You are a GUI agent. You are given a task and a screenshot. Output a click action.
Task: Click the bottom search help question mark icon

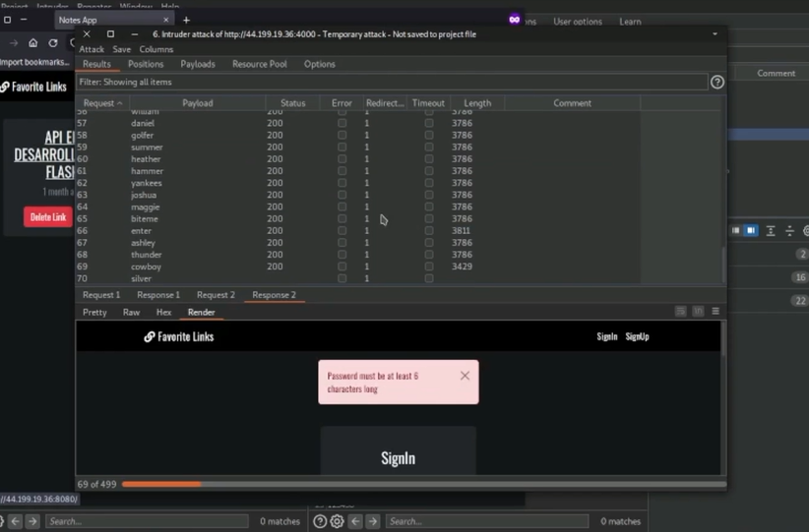[320, 521]
